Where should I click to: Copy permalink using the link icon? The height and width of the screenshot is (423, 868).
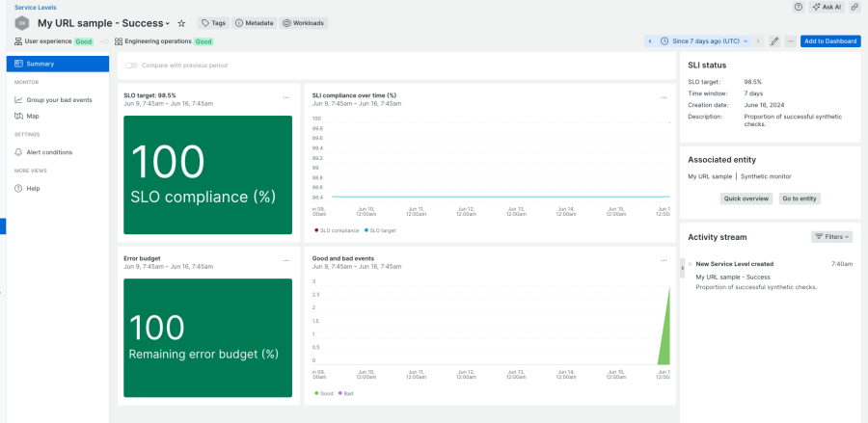(854, 7)
